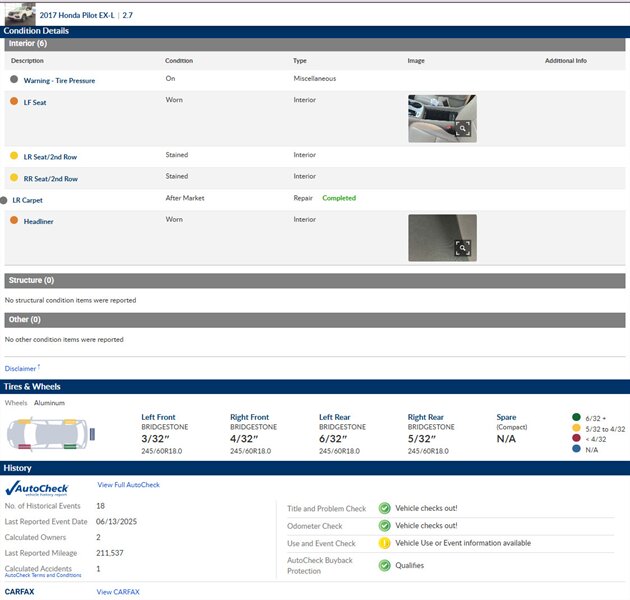Screen dimensions: 630x600
Task: Click the orange status dot for LF Seat
Action: pos(14,101)
